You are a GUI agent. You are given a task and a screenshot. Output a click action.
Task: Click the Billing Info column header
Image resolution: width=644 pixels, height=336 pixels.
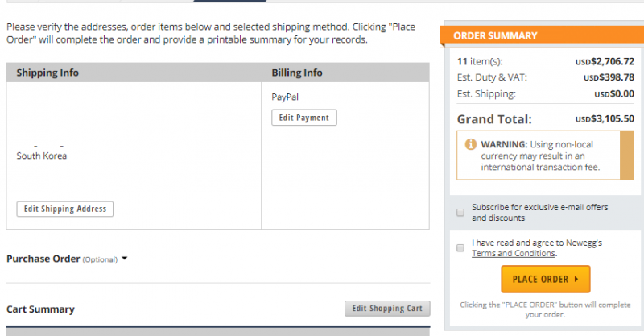tap(297, 73)
